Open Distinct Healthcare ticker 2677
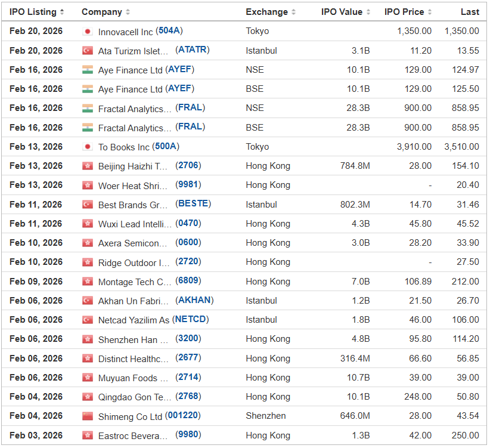 pos(188,357)
